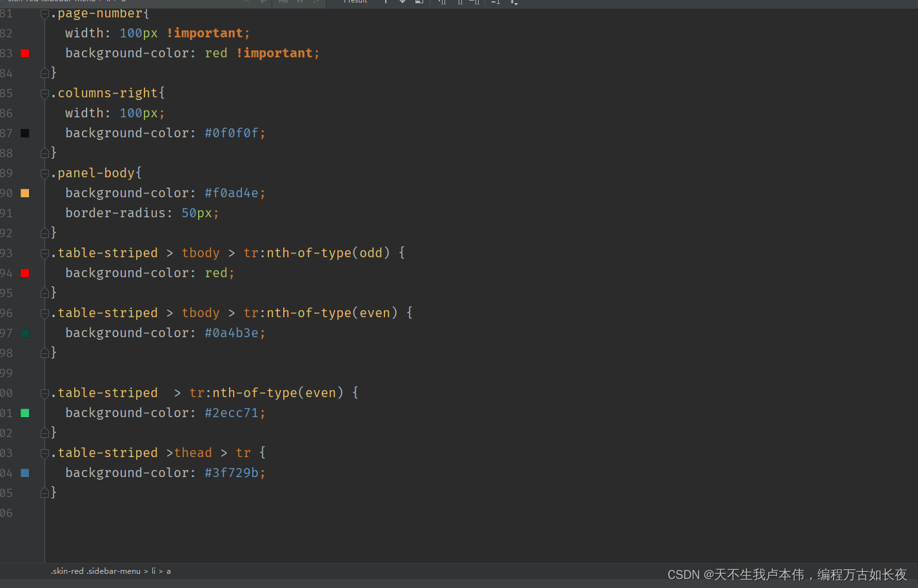Viewport: 918px width, 588px height.
Task: Click the '1 result' counter in the find bar
Action: [x=355, y=3]
